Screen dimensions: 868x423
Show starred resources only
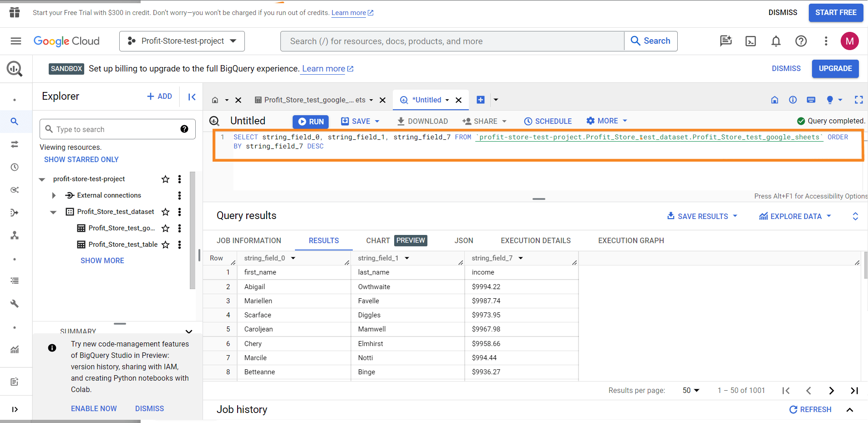pos(81,159)
